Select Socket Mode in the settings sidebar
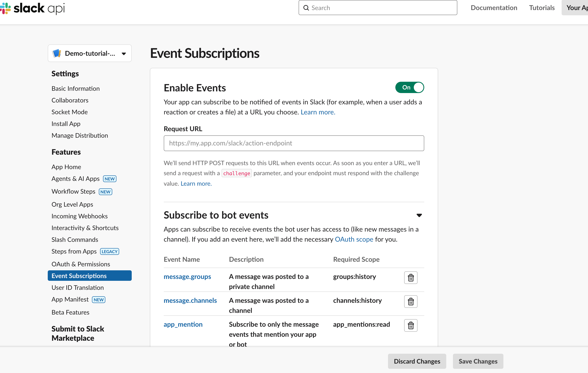Viewport: 588px width, 373px height. (69, 112)
